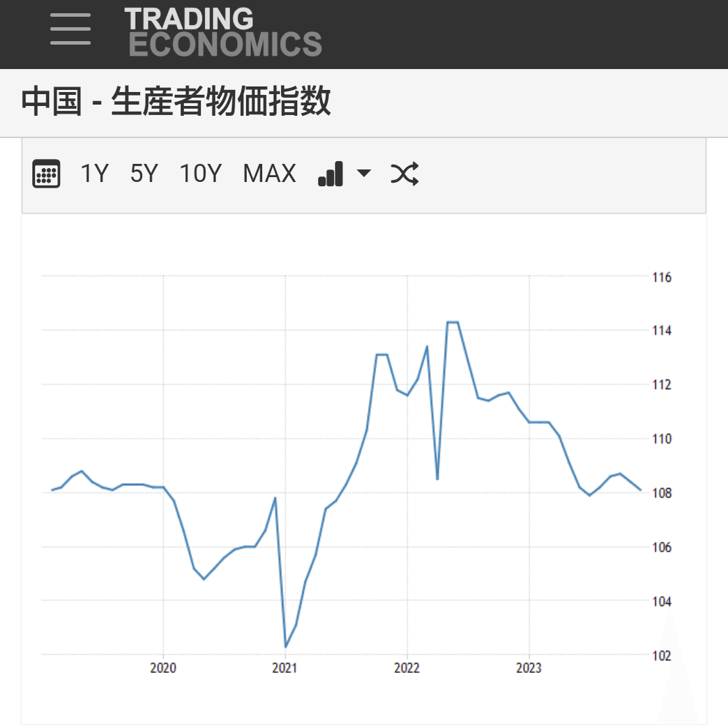Click the 2021 low point on the chart
Screen dimensions: 728x728
click(285, 646)
